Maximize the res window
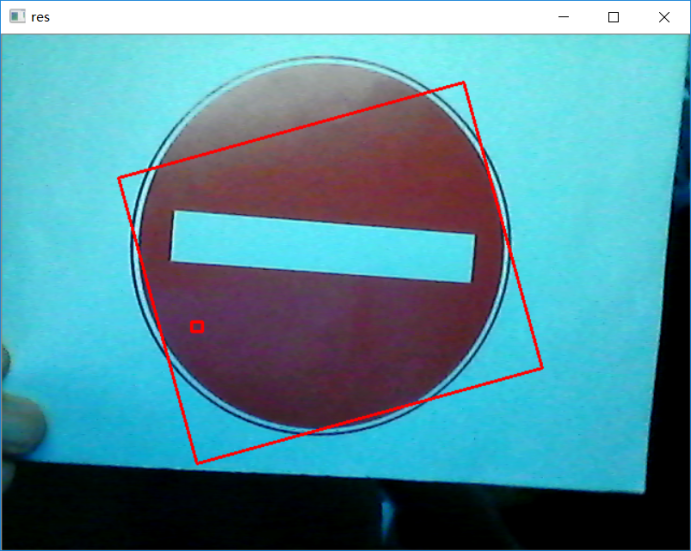 click(x=613, y=17)
